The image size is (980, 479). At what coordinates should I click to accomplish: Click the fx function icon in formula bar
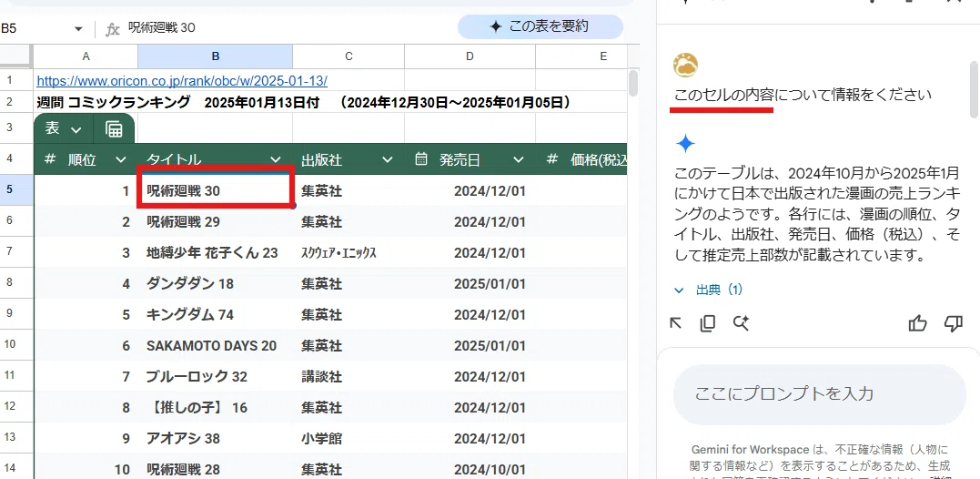pos(113,29)
